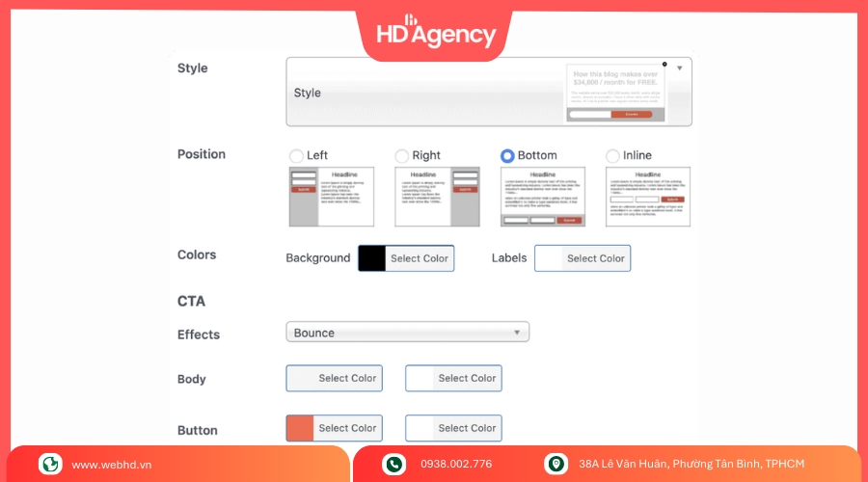Select the Right position radio button
Image resolution: width=868 pixels, height=482 pixels.
[402, 155]
